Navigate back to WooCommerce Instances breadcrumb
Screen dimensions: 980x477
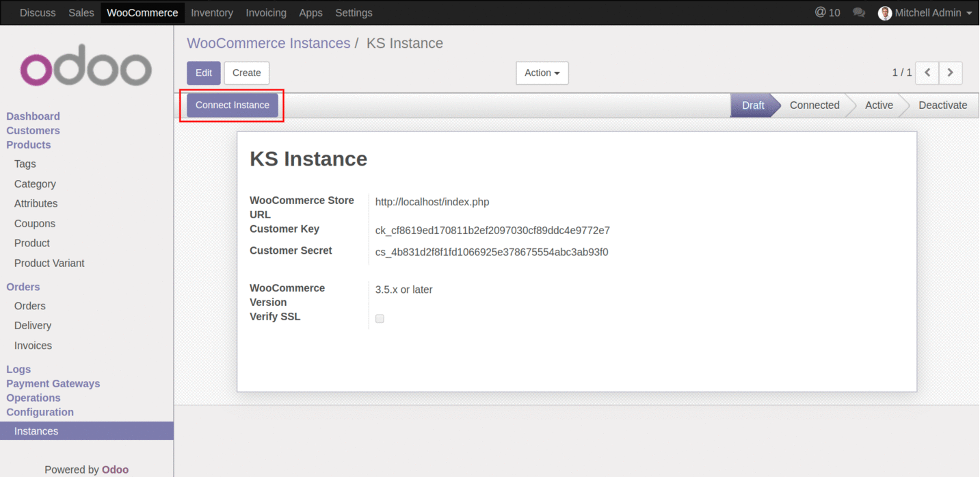tap(268, 43)
